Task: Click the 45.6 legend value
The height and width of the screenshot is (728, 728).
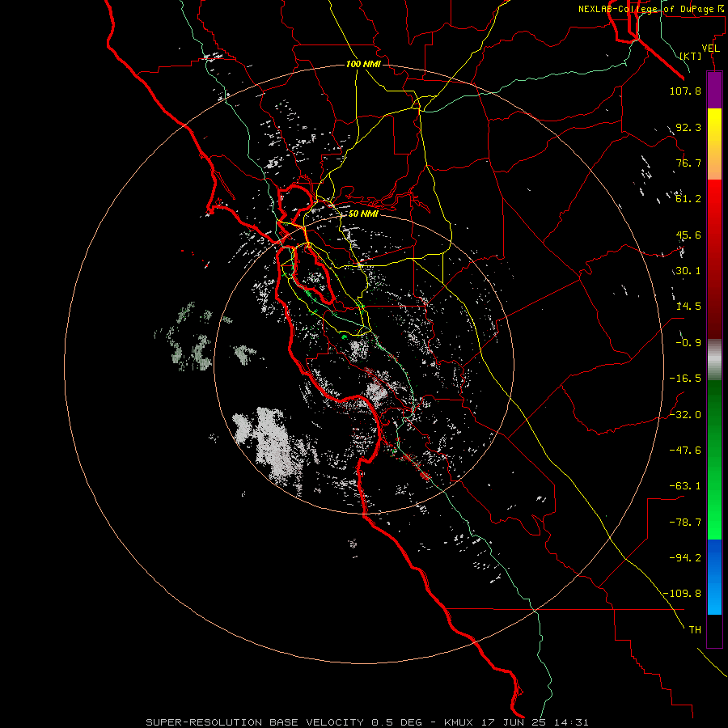Action: [688, 235]
